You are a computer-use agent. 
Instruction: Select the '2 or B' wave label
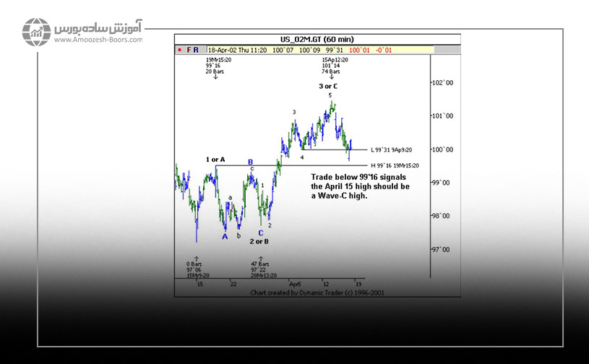coord(259,241)
